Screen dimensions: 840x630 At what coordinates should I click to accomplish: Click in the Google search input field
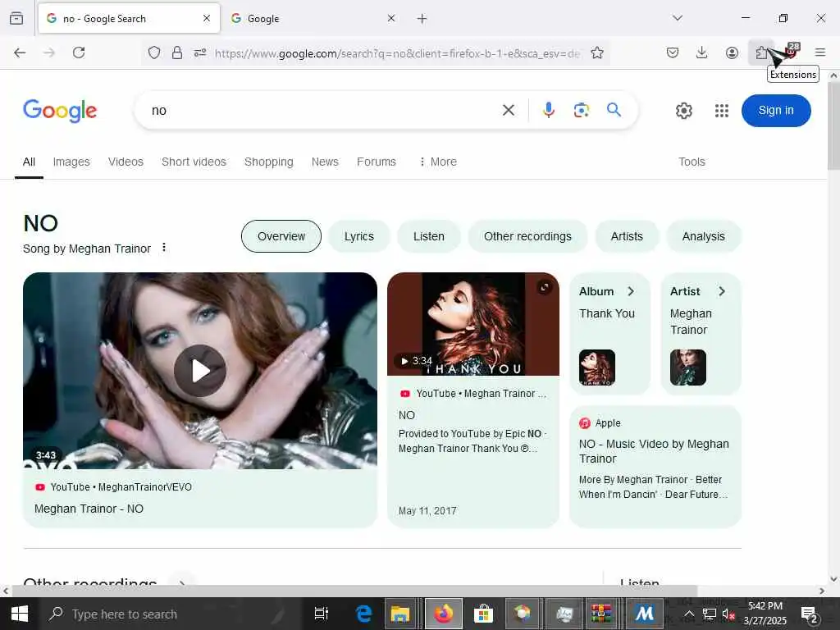pos(322,111)
